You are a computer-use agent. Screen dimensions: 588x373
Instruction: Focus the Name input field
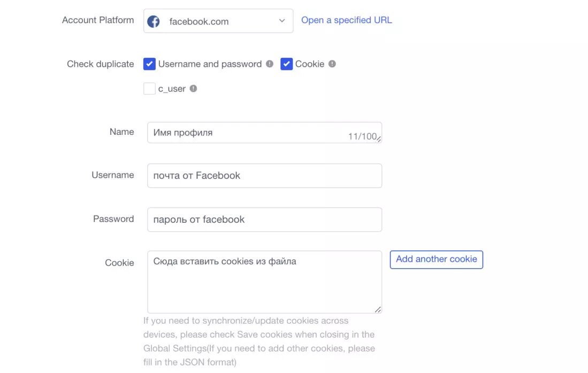point(264,133)
